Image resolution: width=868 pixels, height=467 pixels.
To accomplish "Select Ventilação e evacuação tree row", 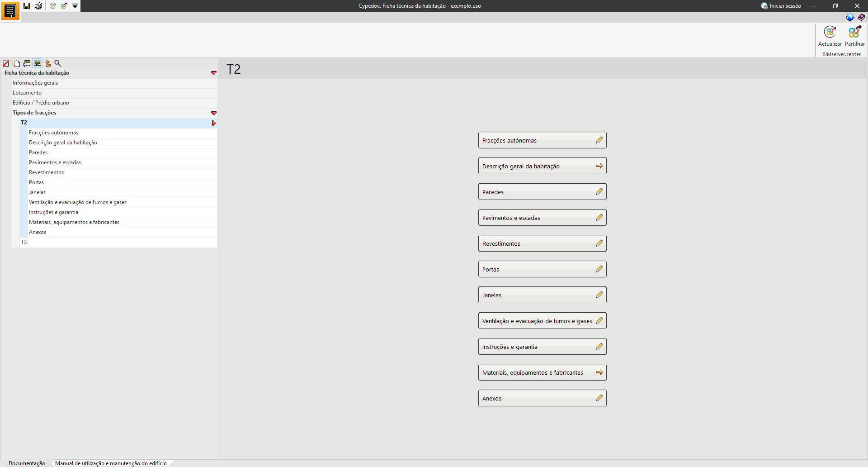I will tap(123, 202).
